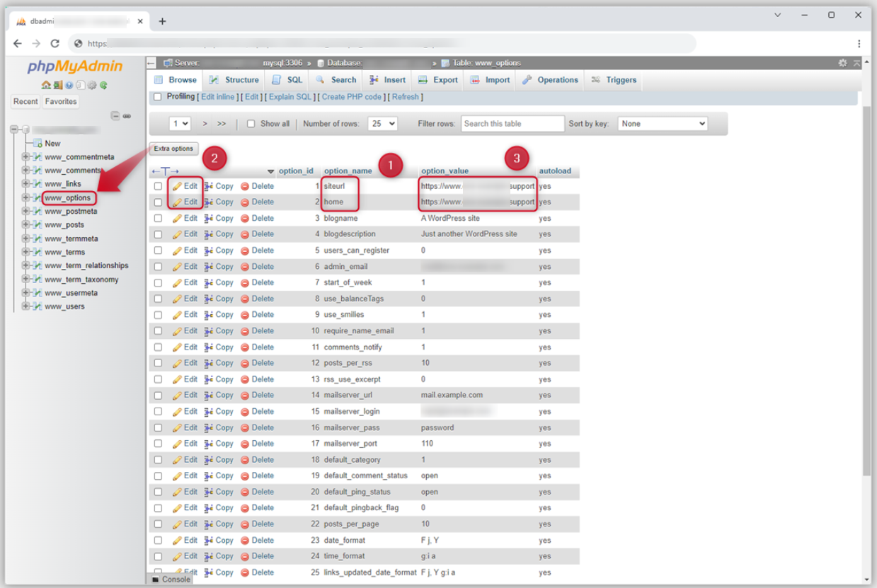This screenshot has width=877, height=588.
Task: Click the red Delete icon for blogname row
Action: tap(245, 219)
